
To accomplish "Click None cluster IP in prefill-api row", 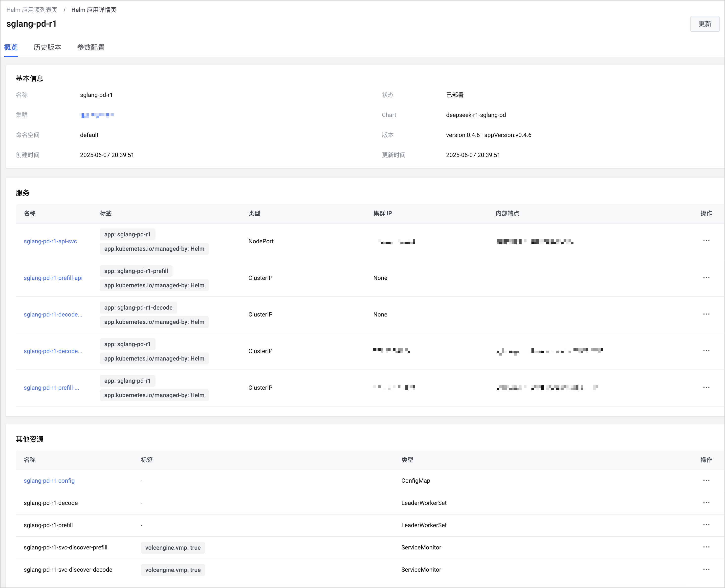I will click(380, 278).
